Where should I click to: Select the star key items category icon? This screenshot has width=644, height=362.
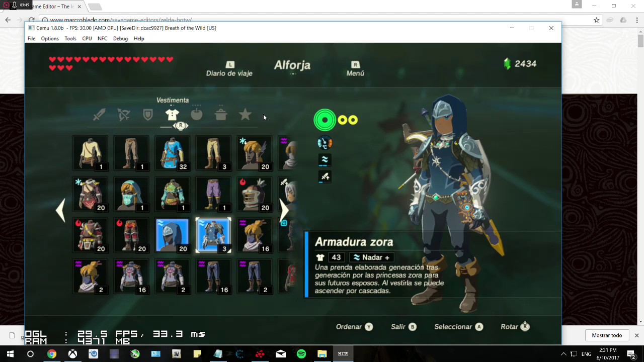click(245, 115)
